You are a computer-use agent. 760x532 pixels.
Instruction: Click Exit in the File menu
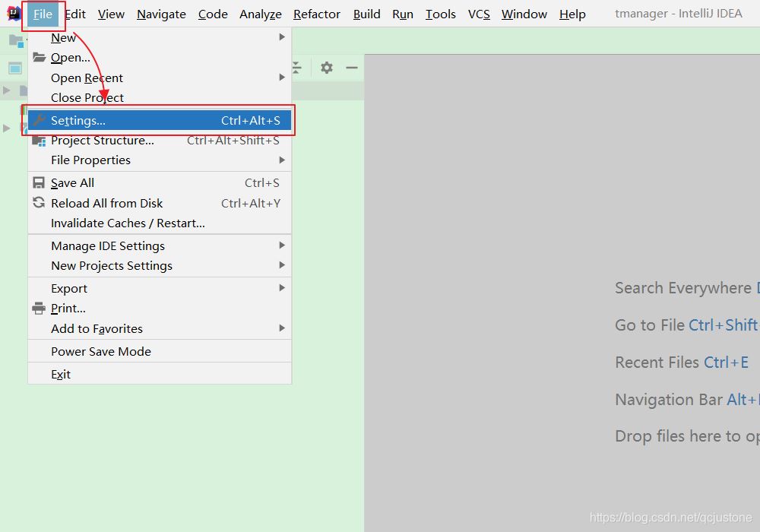61,374
